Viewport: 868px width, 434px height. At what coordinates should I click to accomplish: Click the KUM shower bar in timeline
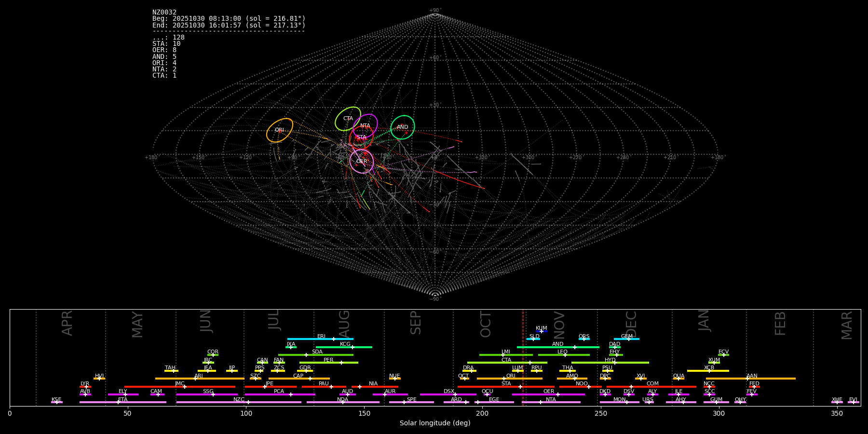point(542,331)
